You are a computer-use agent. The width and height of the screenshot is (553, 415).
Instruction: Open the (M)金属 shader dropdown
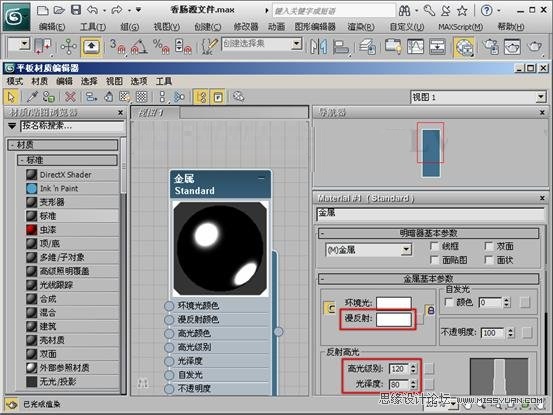point(406,250)
